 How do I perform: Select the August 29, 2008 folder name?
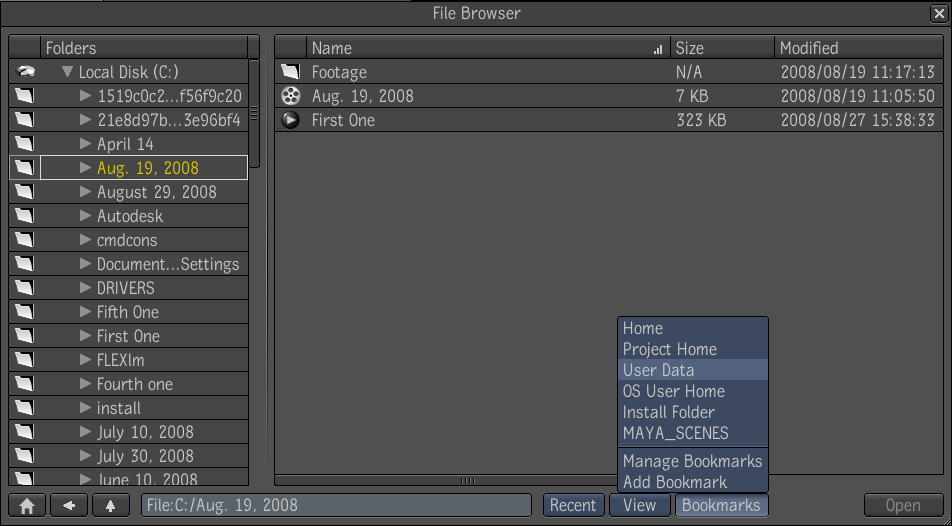(157, 193)
